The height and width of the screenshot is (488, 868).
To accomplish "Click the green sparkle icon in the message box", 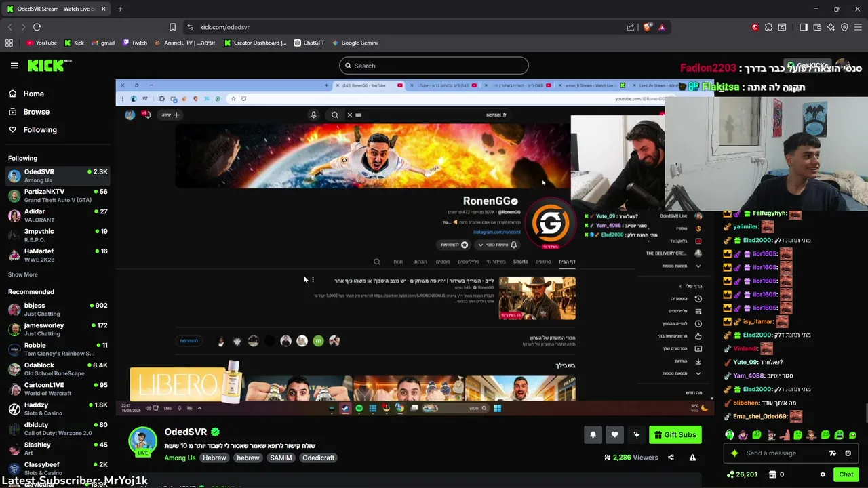I will point(734,453).
